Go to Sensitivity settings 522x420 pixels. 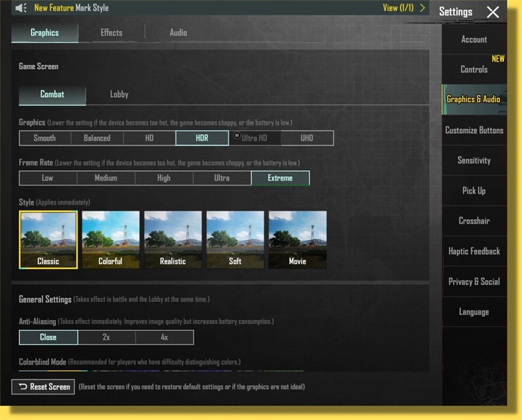474,160
